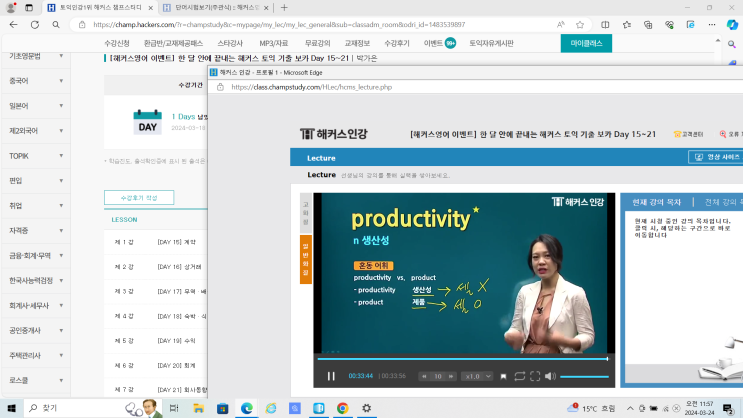743x418 pixels.
Task: Click 수강후기 작성 button
Action: [139, 198]
